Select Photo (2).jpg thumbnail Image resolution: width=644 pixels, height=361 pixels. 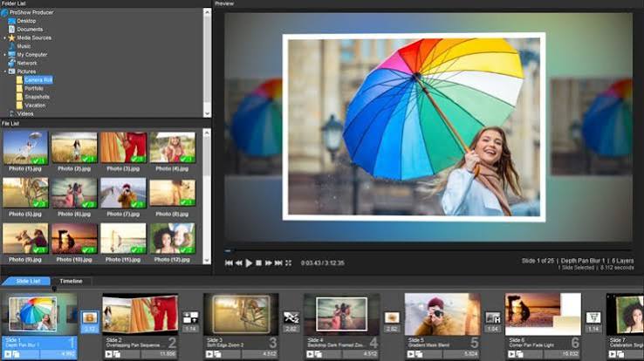[x=74, y=147]
